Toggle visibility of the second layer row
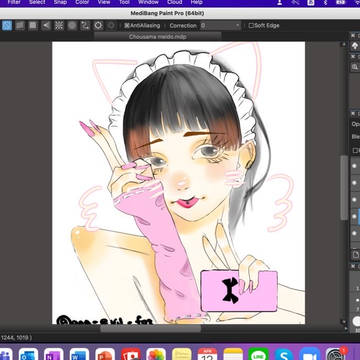The width and height of the screenshot is (360, 360). 354,183
